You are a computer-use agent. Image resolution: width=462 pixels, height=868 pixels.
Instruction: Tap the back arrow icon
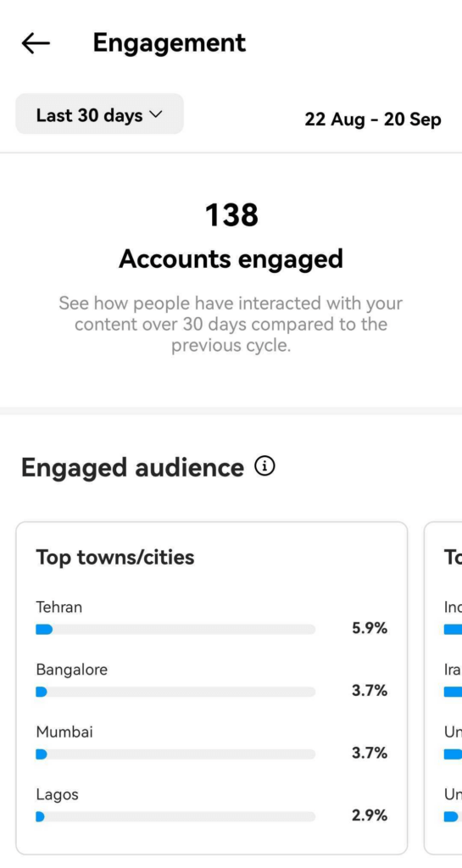pyautogui.click(x=36, y=43)
